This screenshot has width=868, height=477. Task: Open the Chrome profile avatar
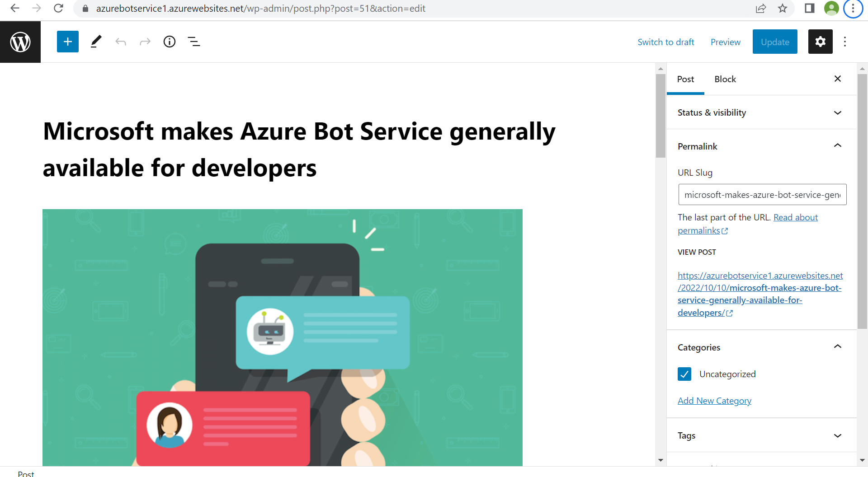(831, 8)
